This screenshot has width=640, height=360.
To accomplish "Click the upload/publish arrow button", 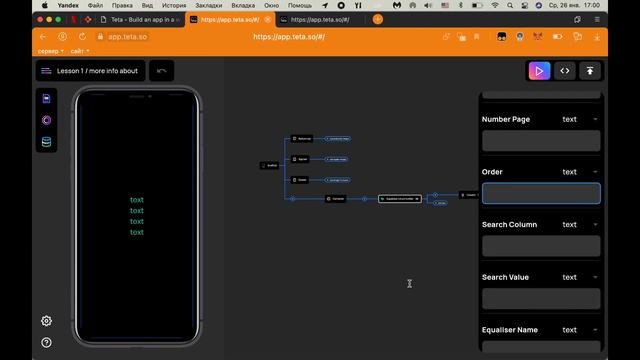I will pyautogui.click(x=590, y=71).
